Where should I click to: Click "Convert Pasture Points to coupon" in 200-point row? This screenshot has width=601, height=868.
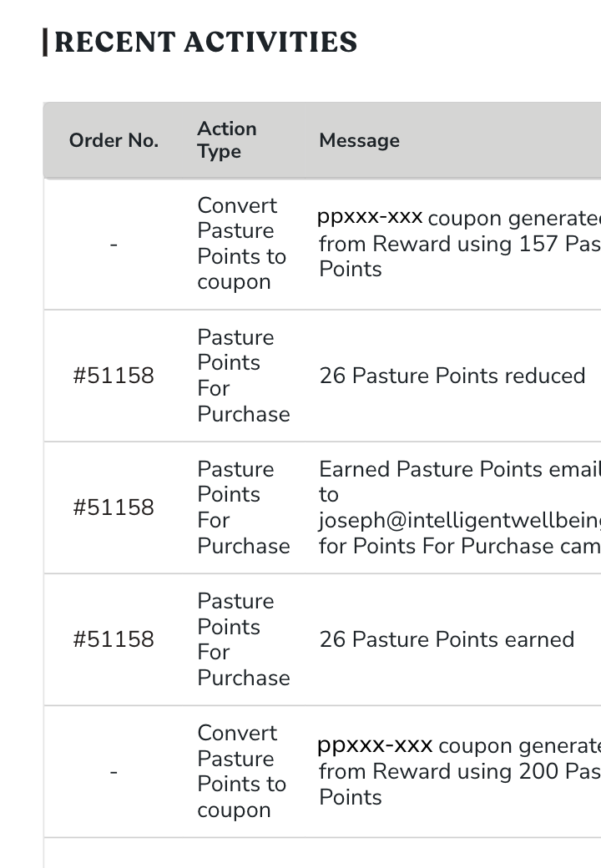point(241,771)
